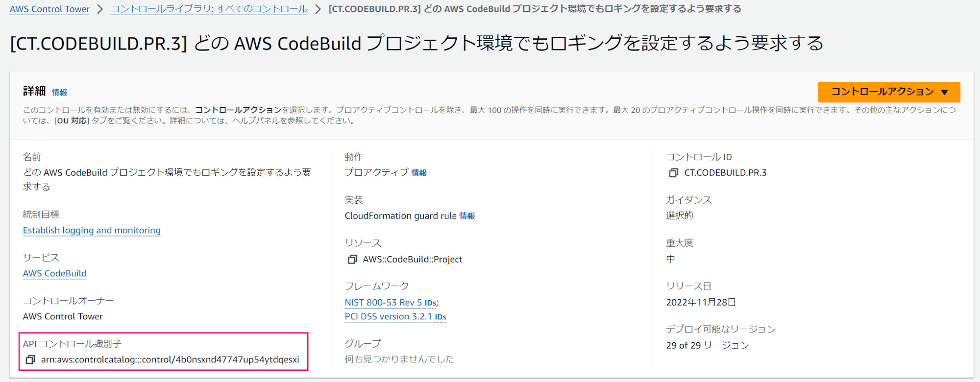Click the AWS::CodeBuild::Project resource text
The width and height of the screenshot is (980, 382).
coord(413,260)
